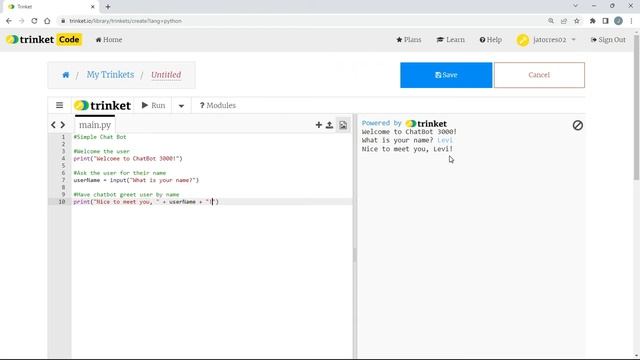Click output text 'Welcome to ChatBot 3000!'
The height and width of the screenshot is (360, 640).
[x=409, y=131]
